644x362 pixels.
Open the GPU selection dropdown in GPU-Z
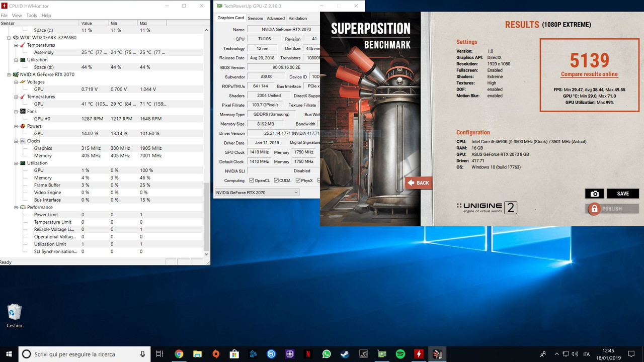click(x=257, y=192)
